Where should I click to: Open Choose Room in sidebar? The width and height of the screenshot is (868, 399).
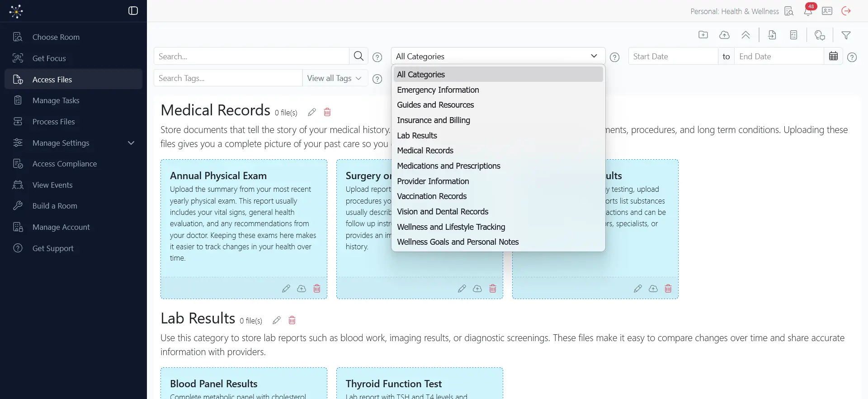pyautogui.click(x=73, y=37)
